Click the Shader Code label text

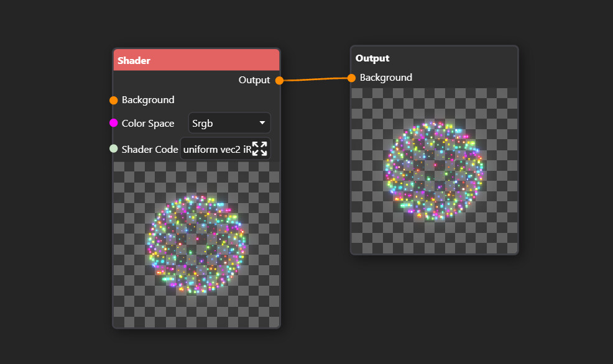(x=150, y=149)
